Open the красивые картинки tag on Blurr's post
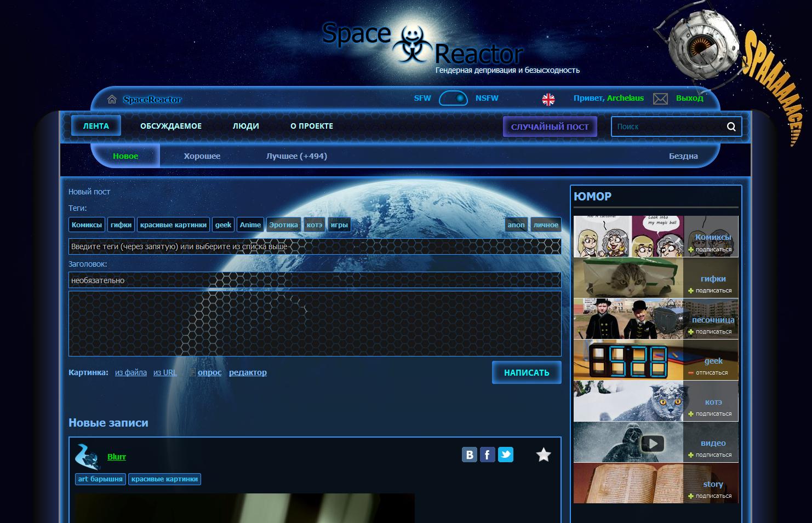The image size is (812, 523). (x=164, y=479)
